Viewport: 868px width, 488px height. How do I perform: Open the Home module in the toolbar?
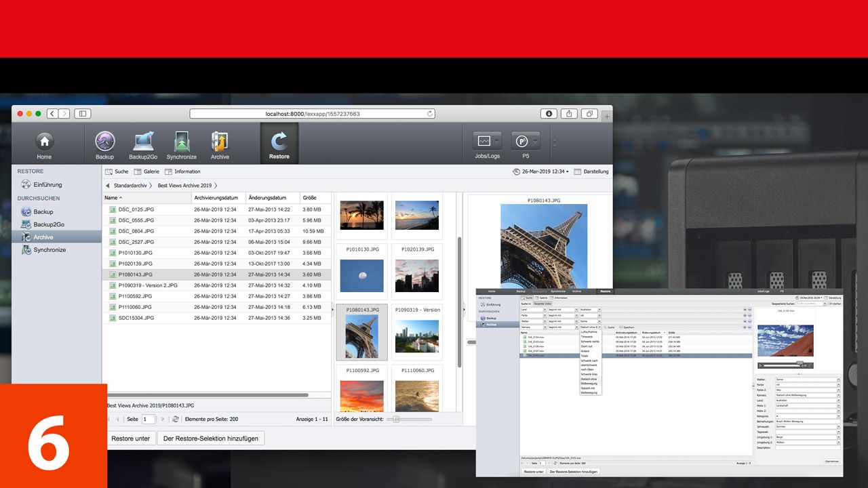44,142
